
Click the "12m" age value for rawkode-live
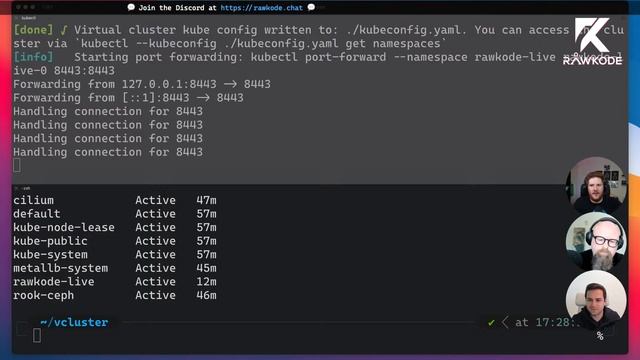click(206, 282)
